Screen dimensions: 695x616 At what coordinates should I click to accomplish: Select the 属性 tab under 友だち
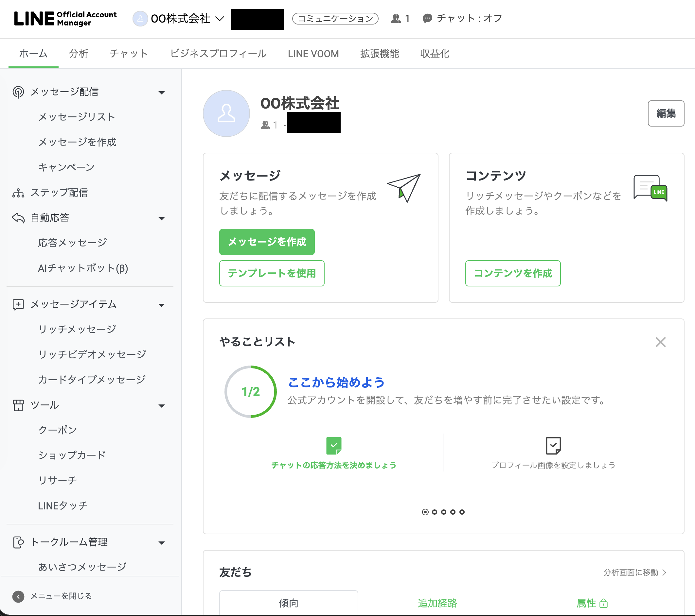coord(592,603)
